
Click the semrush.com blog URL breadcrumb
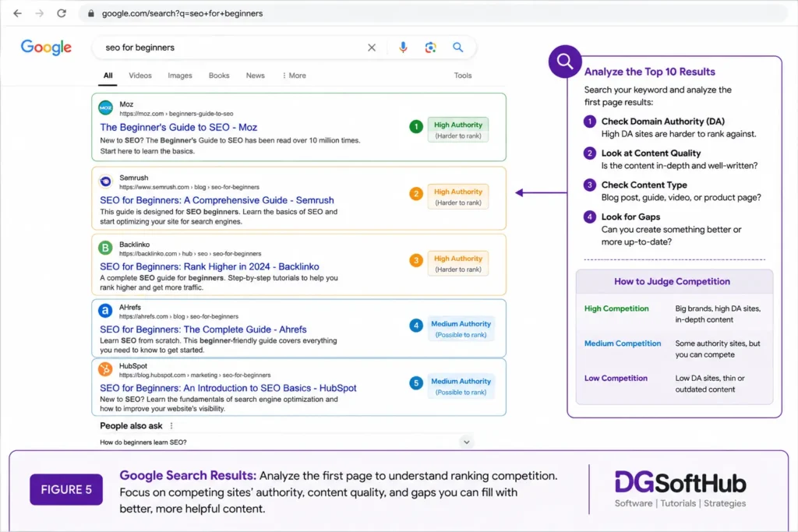coord(189,187)
